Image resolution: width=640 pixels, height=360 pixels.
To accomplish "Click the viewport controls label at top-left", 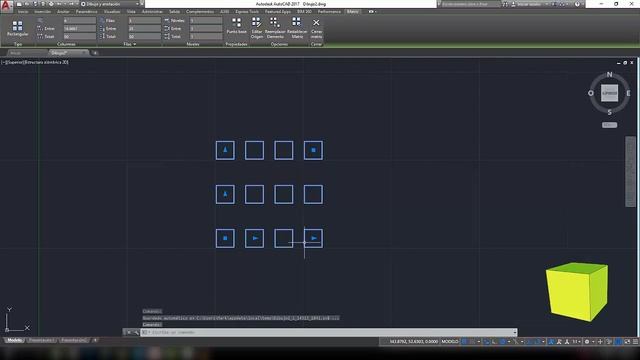I will [x=35, y=62].
